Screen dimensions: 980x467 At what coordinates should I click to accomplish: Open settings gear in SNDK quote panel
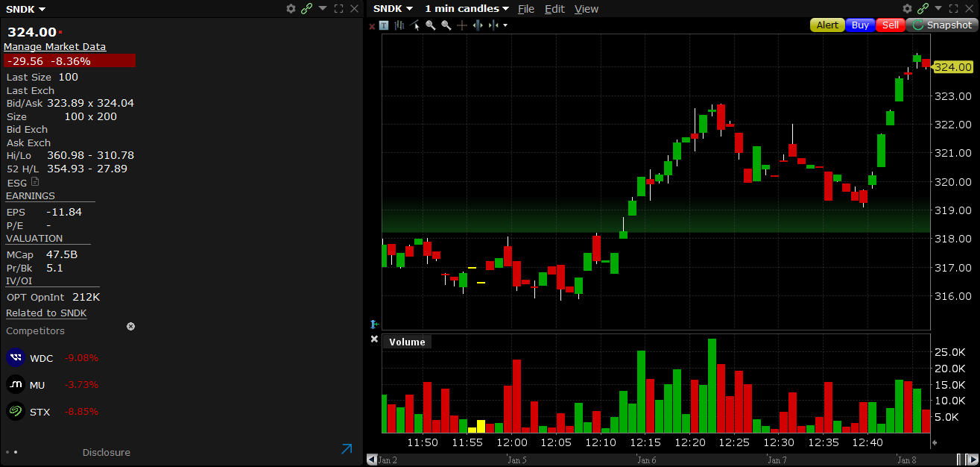point(291,8)
